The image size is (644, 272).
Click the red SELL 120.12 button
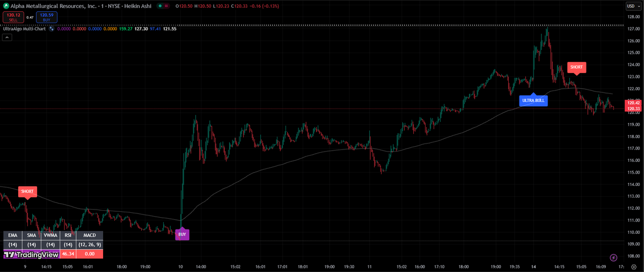(x=13, y=17)
